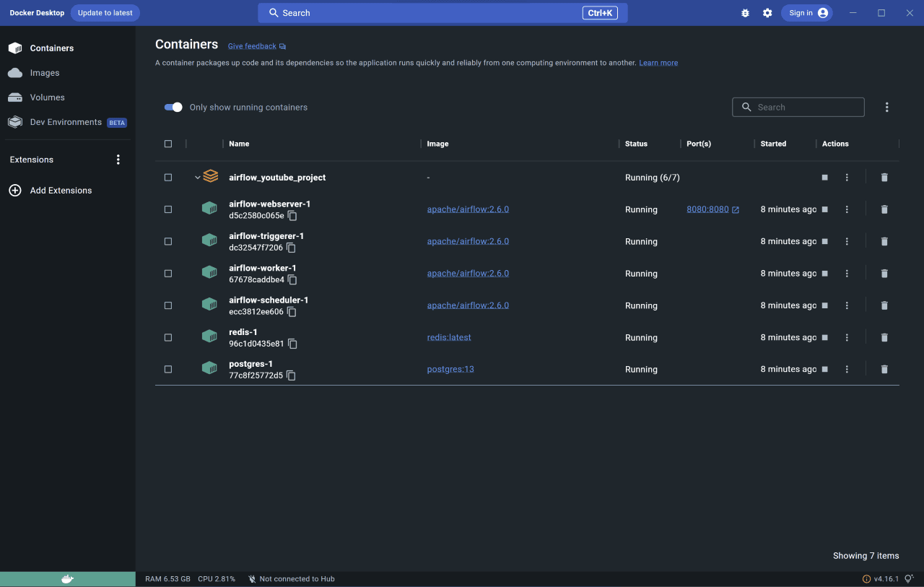The height and width of the screenshot is (587, 924).
Task: Check the airflow_youtube_project checkbox
Action: point(168,178)
